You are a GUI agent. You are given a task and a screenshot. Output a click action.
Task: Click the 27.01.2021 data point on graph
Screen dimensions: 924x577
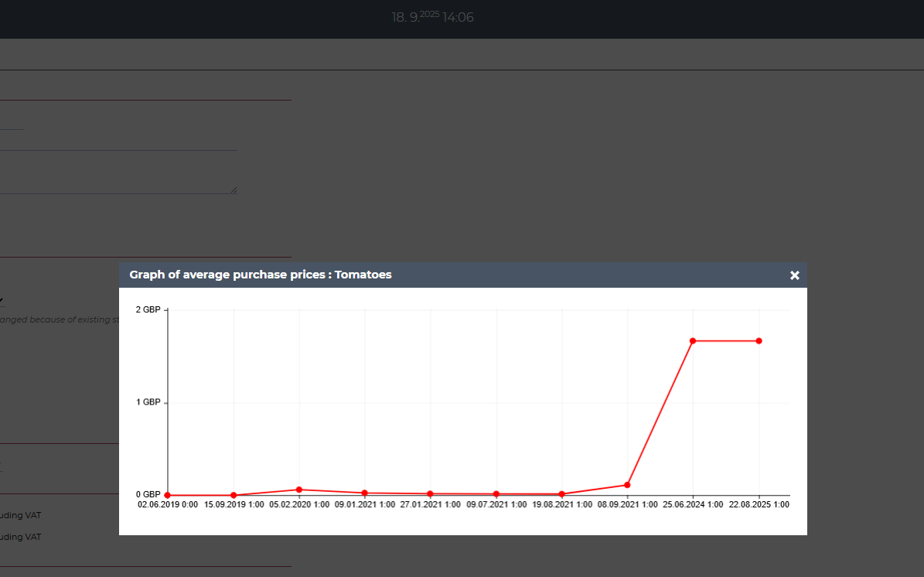430,494
